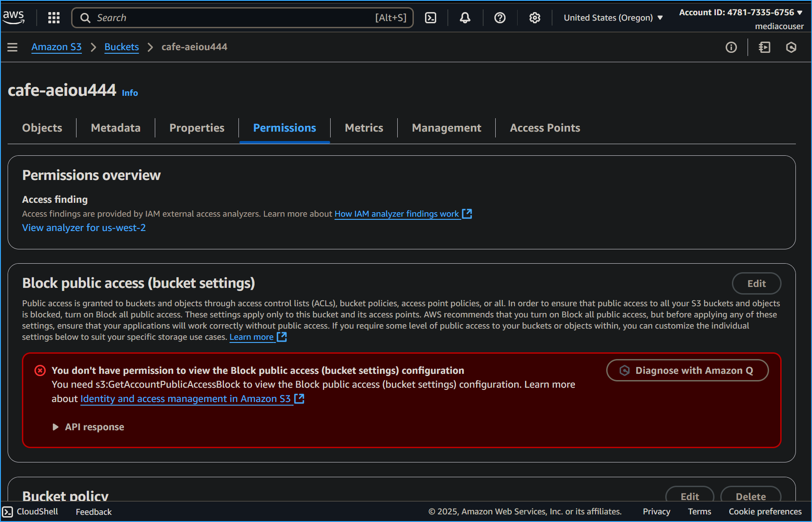
Task: Navigate to Buckets via the breadcrumb
Action: point(121,47)
